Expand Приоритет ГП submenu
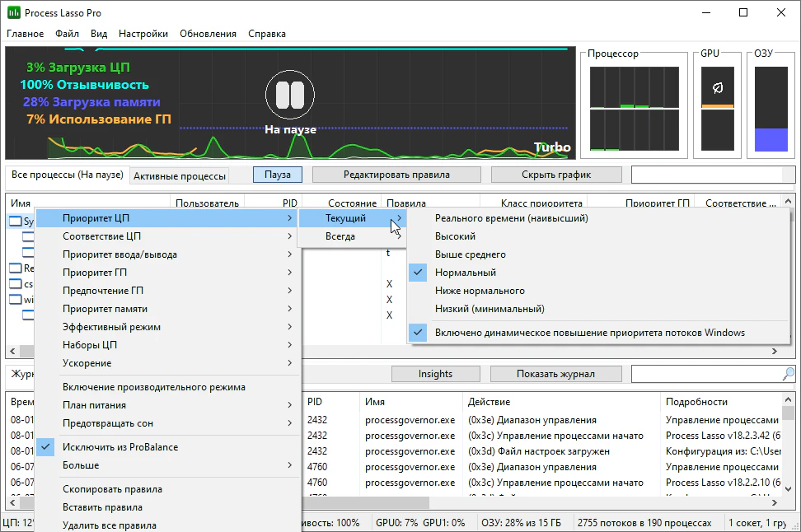This screenshot has height=532, width=801. 167,273
